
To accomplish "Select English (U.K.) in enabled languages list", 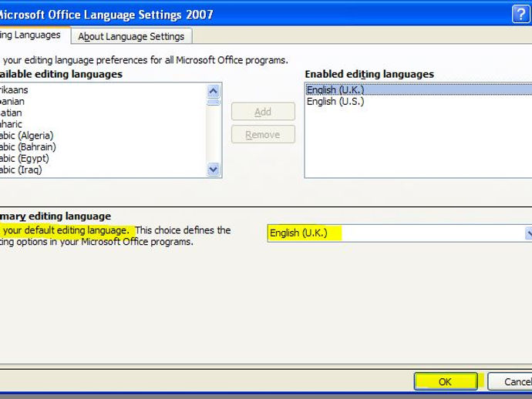I will pyautogui.click(x=419, y=90).
